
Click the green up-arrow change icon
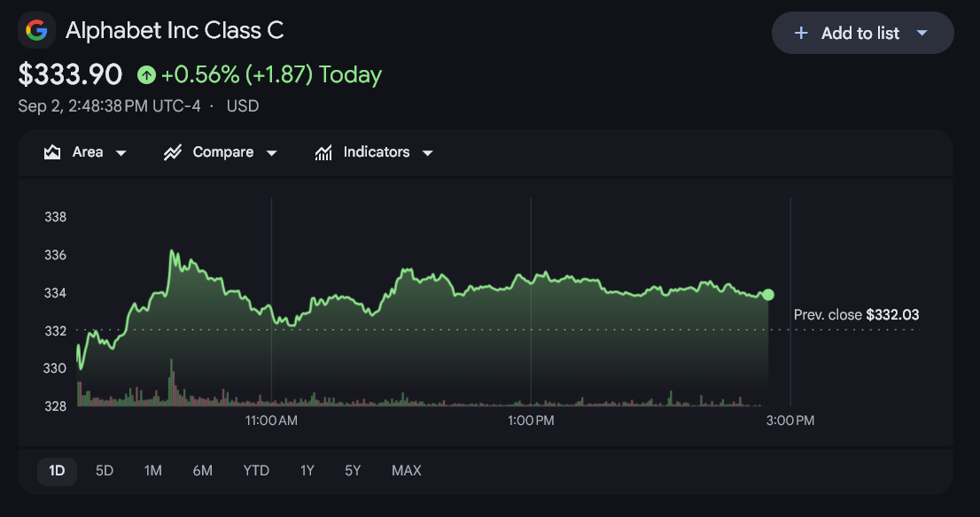[x=146, y=75]
